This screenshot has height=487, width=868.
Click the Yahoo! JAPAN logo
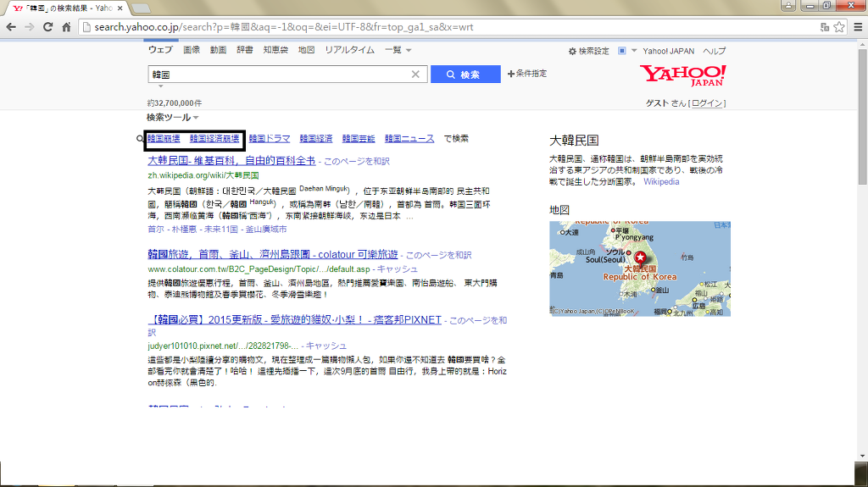coord(683,75)
